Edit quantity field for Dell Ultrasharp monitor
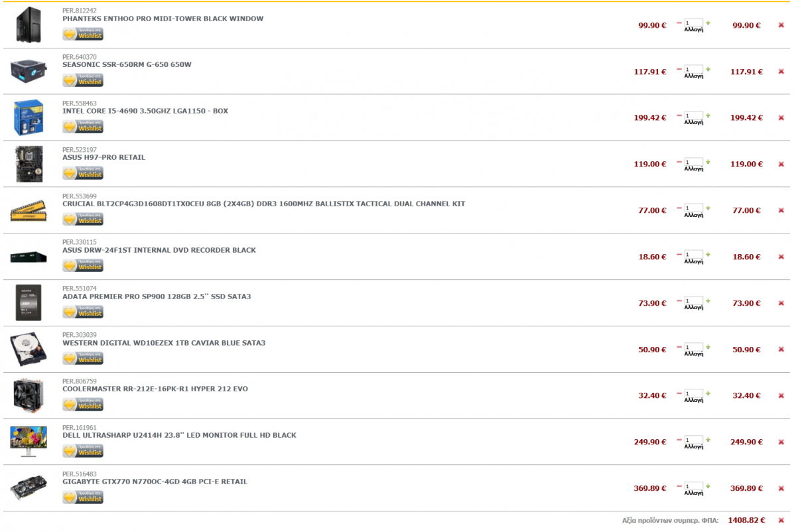Image resolution: width=796 pixels, height=532 pixels. [x=693, y=440]
